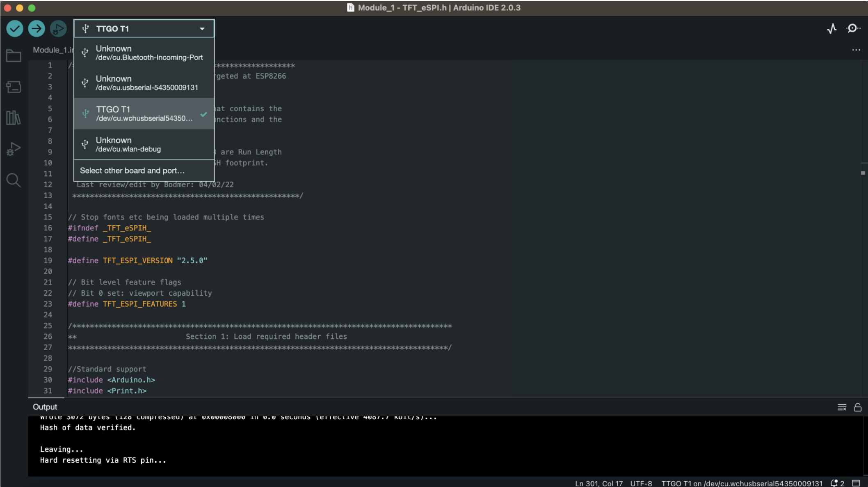Select the TTGO T1 wchusbserial port
Viewport: 868px width, 487px height.
[x=144, y=114]
